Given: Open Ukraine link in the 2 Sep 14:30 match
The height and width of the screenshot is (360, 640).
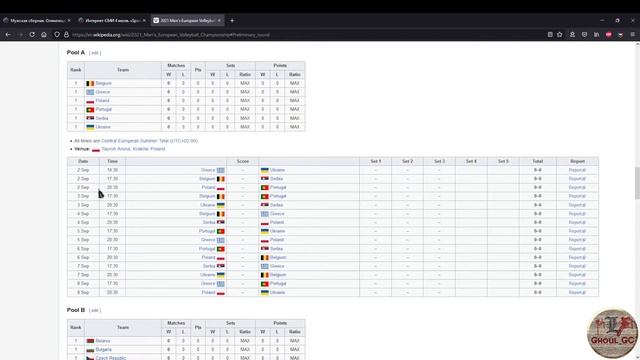Looking at the screenshot, I should tap(278, 170).
